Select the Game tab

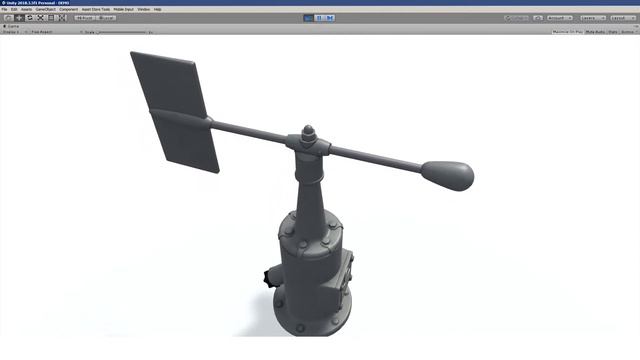11,27
